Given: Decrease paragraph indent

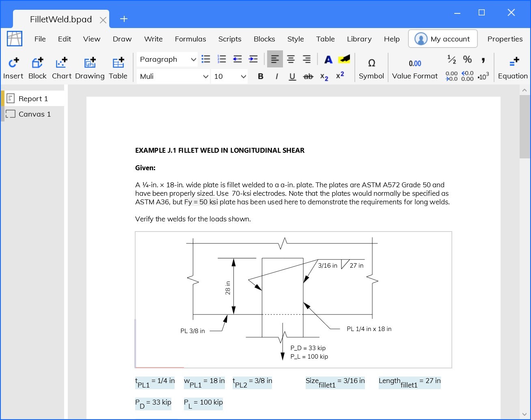Looking at the screenshot, I should (237, 59).
